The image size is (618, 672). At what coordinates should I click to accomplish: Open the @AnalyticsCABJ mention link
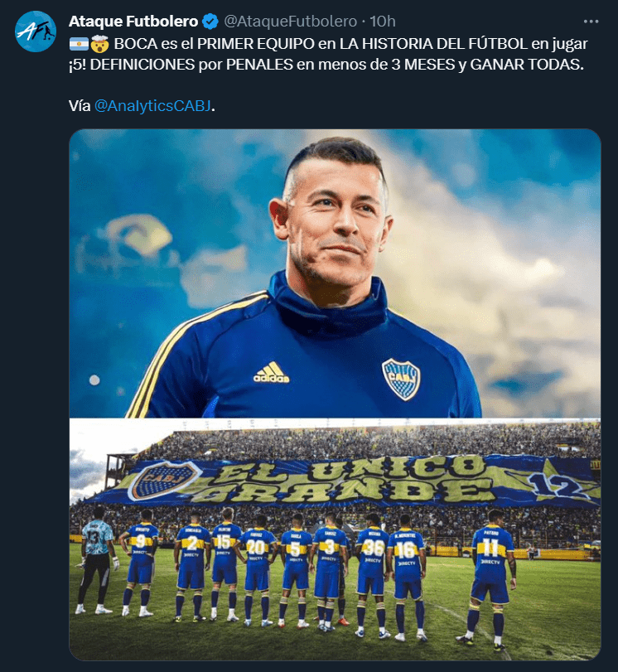tap(152, 106)
